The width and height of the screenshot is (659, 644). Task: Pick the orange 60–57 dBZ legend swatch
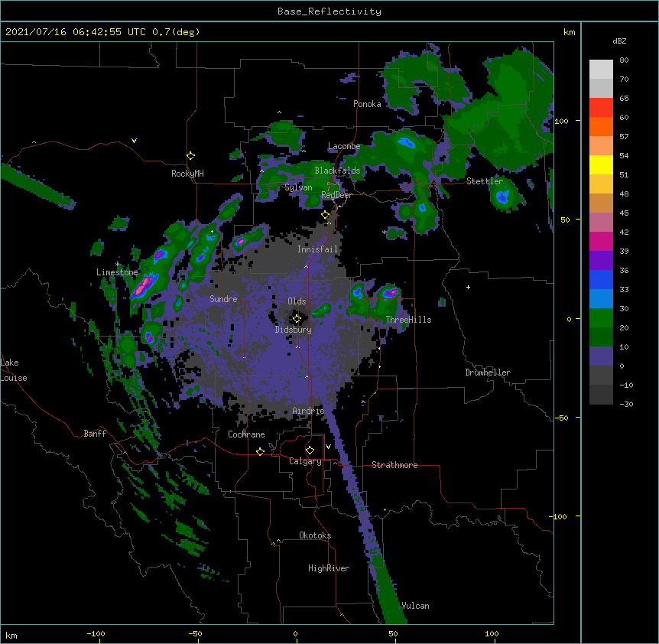click(601, 126)
